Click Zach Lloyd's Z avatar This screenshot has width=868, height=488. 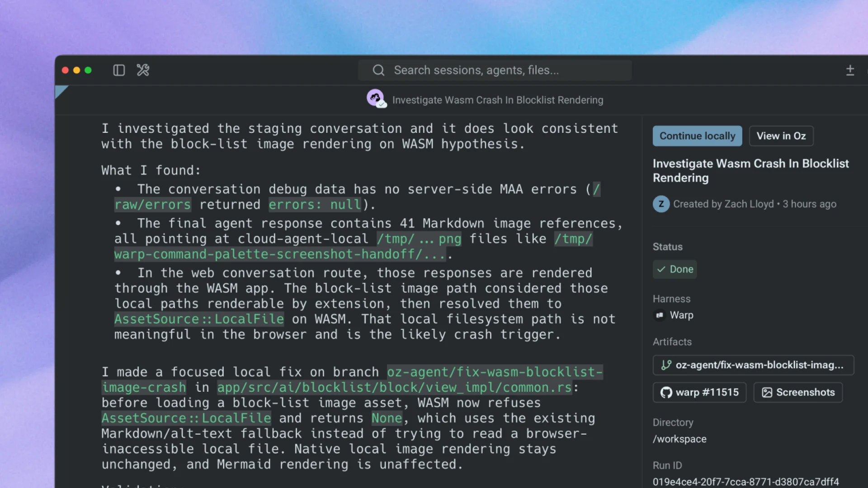click(661, 204)
